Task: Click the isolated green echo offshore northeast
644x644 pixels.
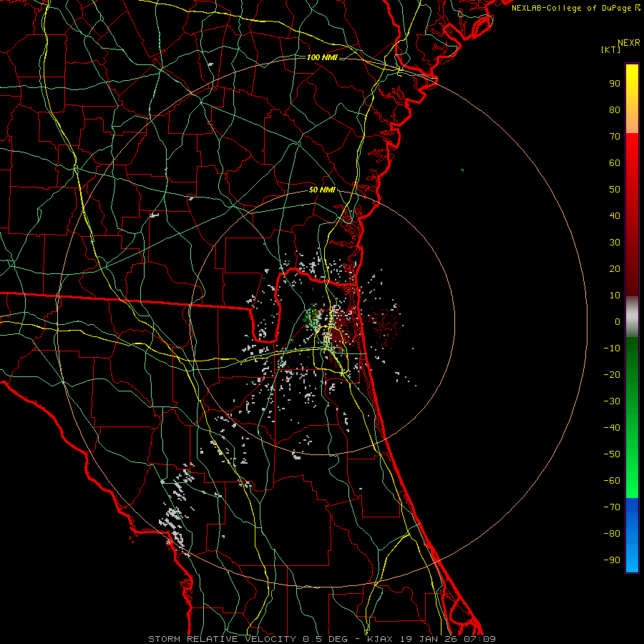Action: point(462,170)
